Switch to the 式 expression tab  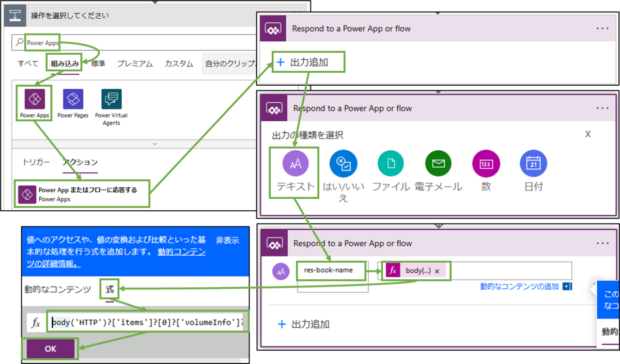110,289
